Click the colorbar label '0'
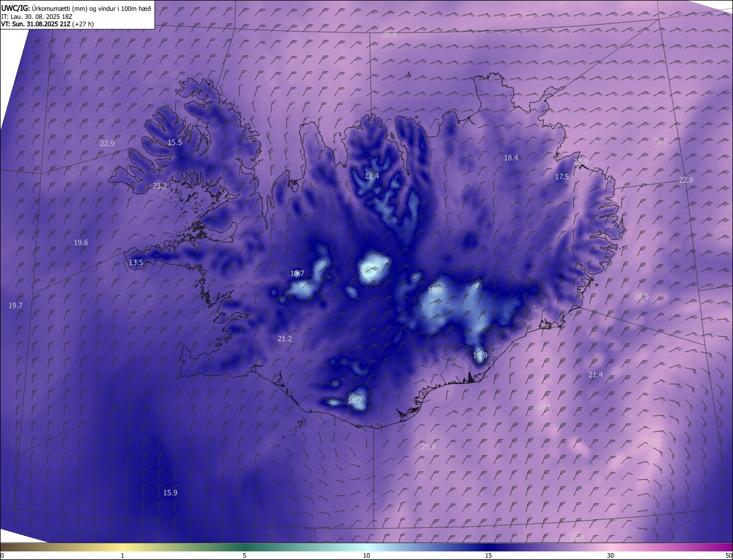Image resolution: width=733 pixels, height=560 pixels. [x=2, y=555]
